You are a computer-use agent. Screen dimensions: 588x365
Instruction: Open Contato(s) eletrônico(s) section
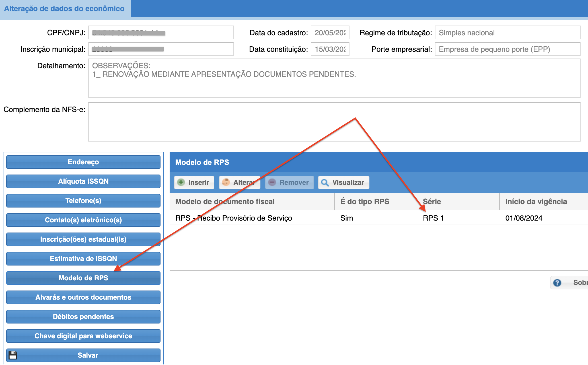83,220
